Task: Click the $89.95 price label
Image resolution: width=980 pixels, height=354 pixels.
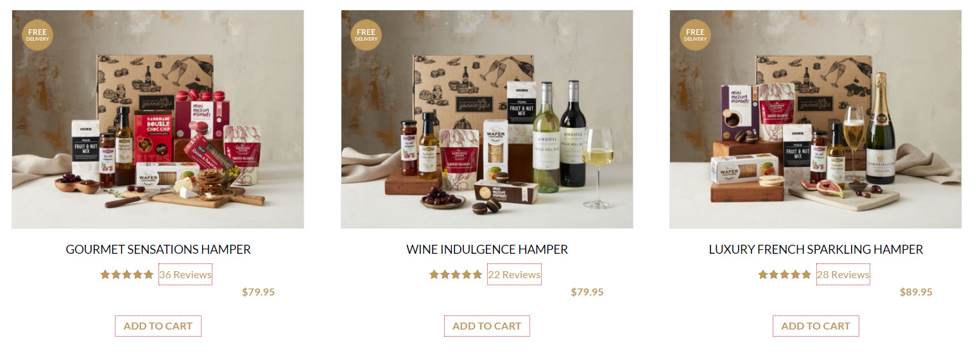Action: click(916, 292)
